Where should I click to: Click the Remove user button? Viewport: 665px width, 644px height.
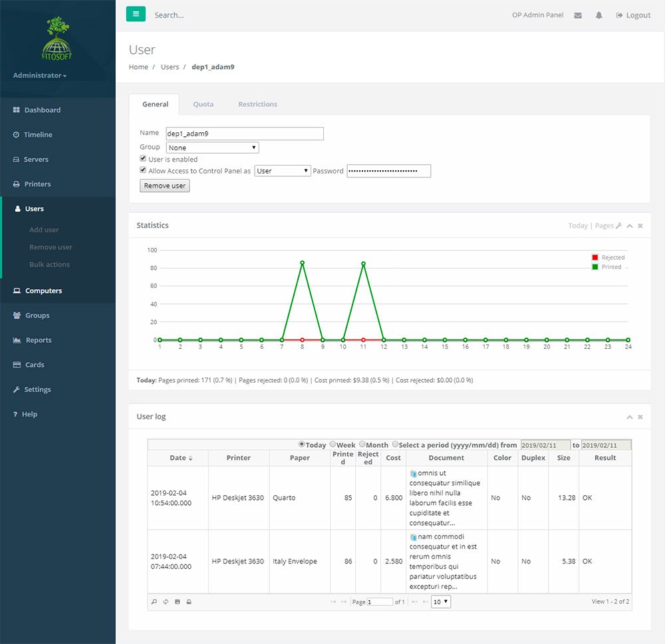pyautogui.click(x=164, y=185)
